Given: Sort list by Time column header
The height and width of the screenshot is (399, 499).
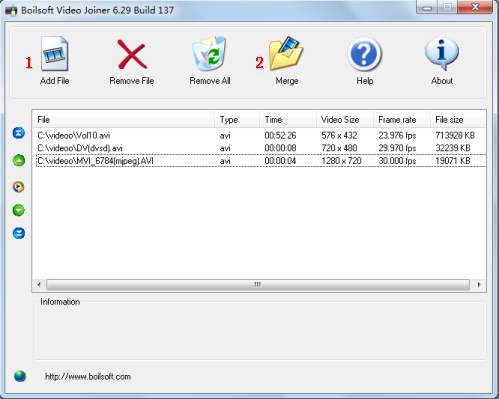Looking at the screenshot, I should (x=288, y=120).
